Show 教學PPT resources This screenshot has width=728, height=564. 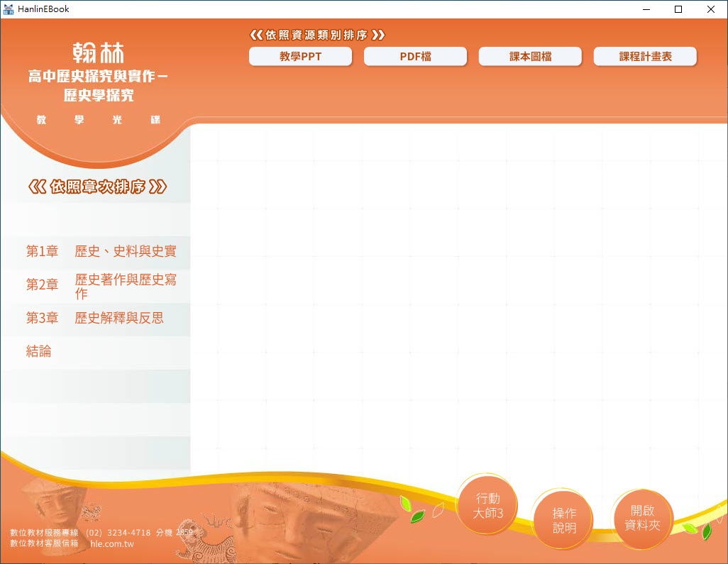click(300, 57)
